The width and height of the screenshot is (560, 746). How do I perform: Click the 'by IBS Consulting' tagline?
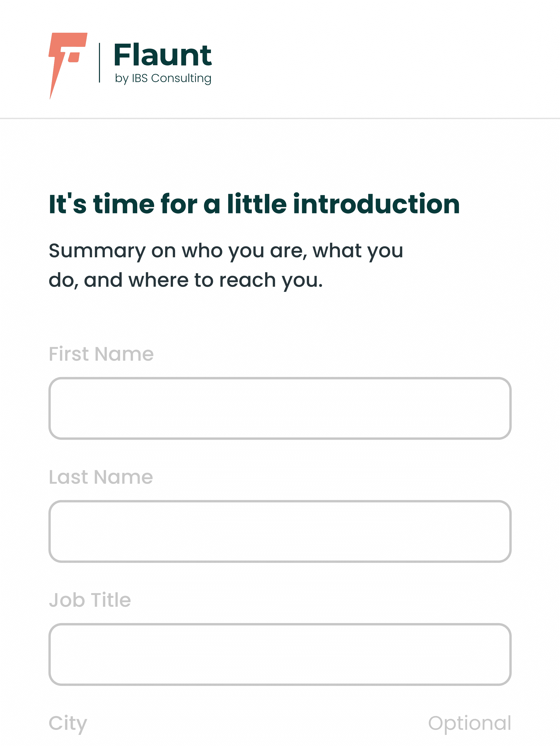163,78
